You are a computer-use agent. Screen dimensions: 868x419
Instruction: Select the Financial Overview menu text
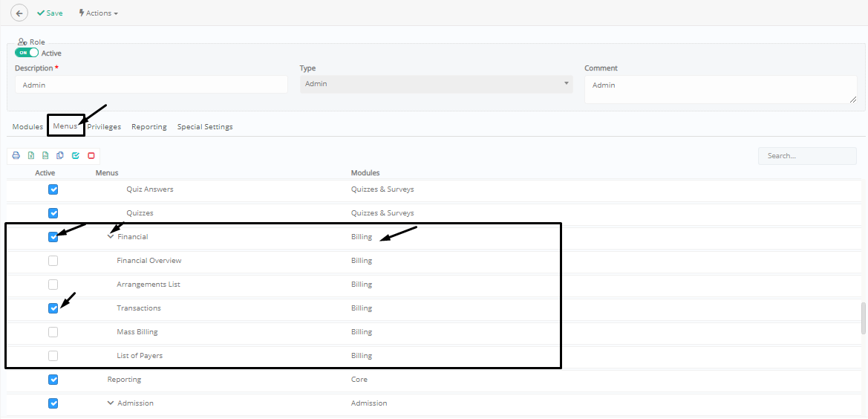click(149, 260)
